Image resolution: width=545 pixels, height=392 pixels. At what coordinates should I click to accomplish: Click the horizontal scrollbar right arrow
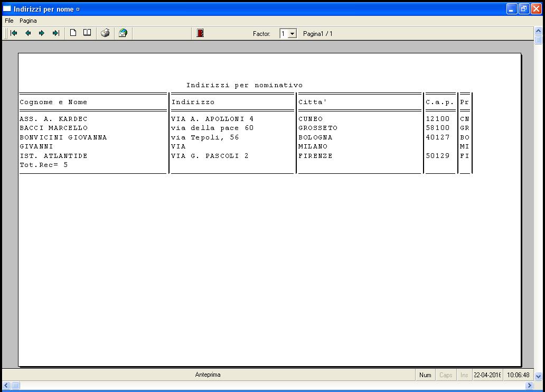point(530,385)
